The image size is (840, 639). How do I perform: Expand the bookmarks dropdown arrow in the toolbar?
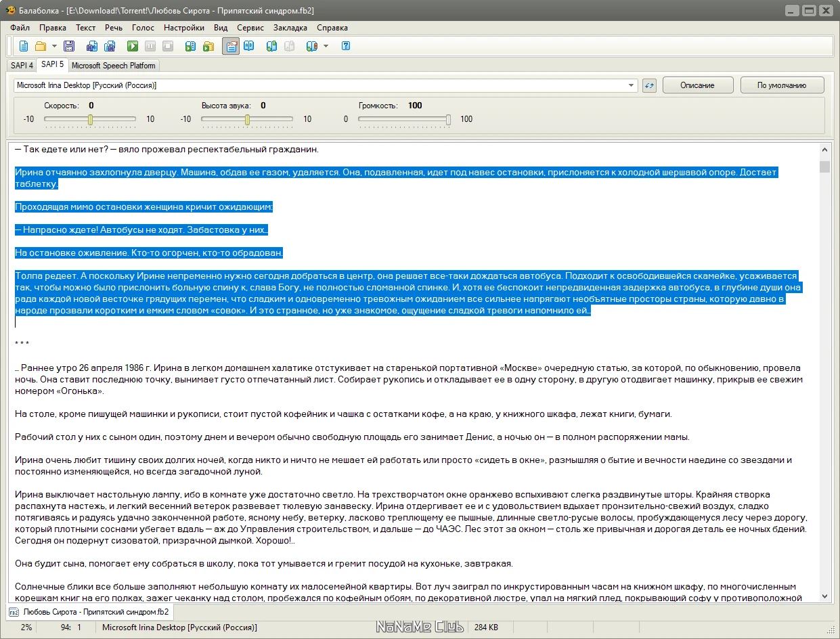pyautogui.click(x=326, y=46)
